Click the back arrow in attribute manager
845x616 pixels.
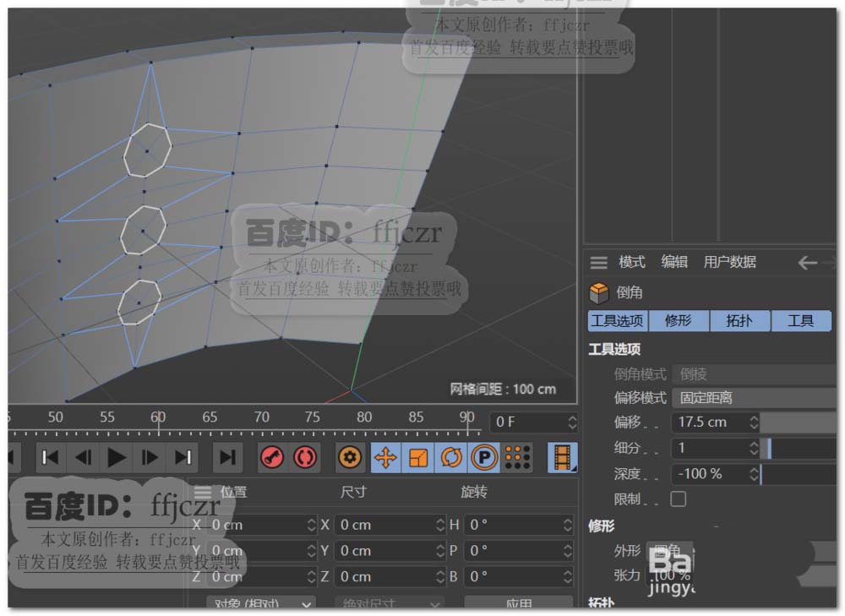[x=807, y=263]
